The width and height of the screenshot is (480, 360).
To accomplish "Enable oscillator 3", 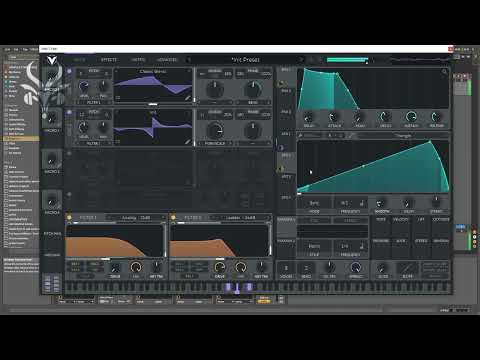I will point(69,154).
